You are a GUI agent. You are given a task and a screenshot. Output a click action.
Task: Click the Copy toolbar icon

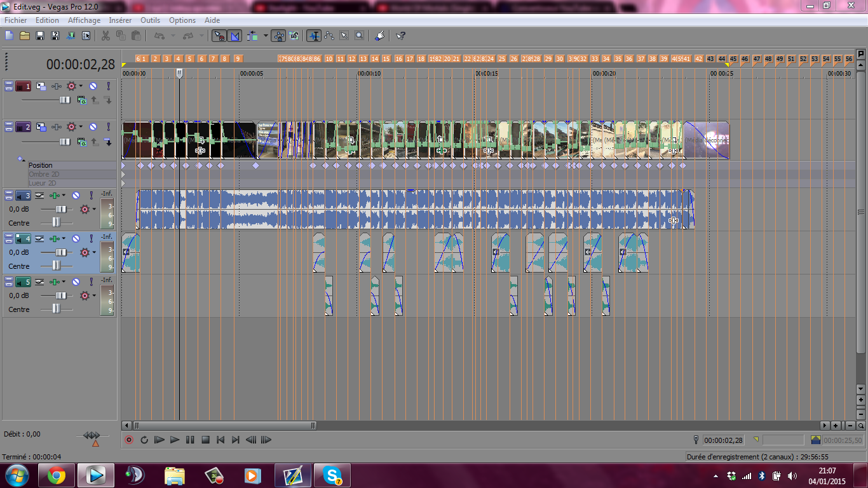coord(121,36)
